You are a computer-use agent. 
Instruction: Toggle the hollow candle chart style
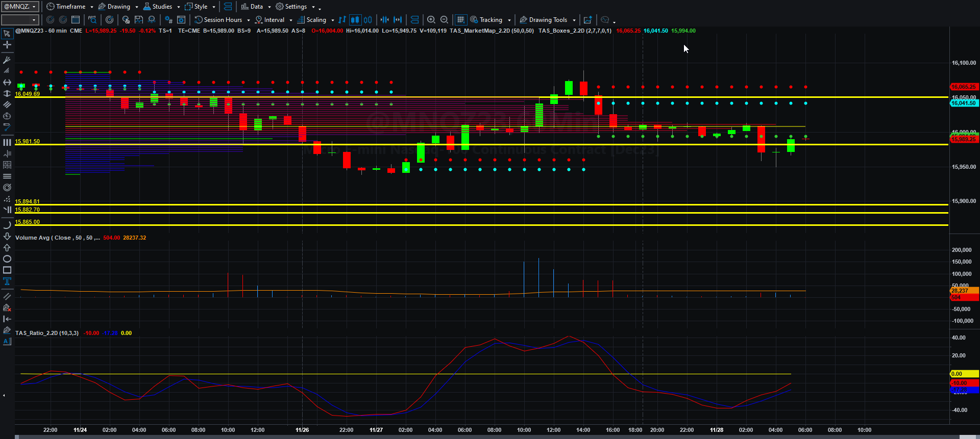point(368,20)
